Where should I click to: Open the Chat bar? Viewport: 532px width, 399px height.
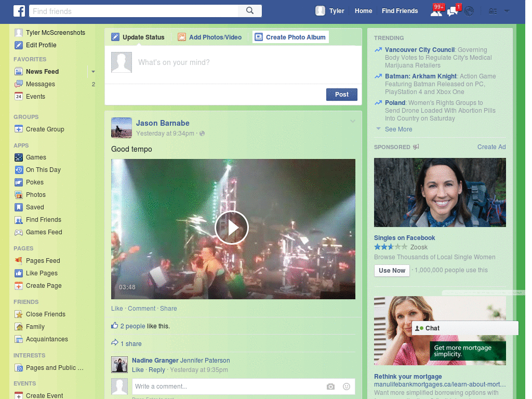[465, 328]
